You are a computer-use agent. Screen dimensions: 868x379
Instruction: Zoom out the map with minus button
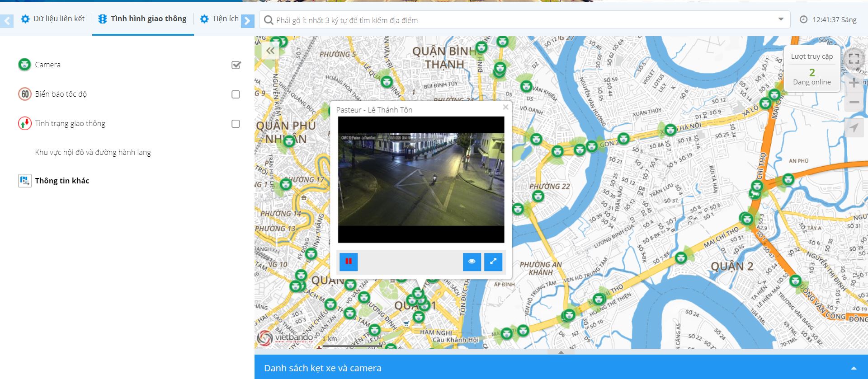tap(854, 103)
